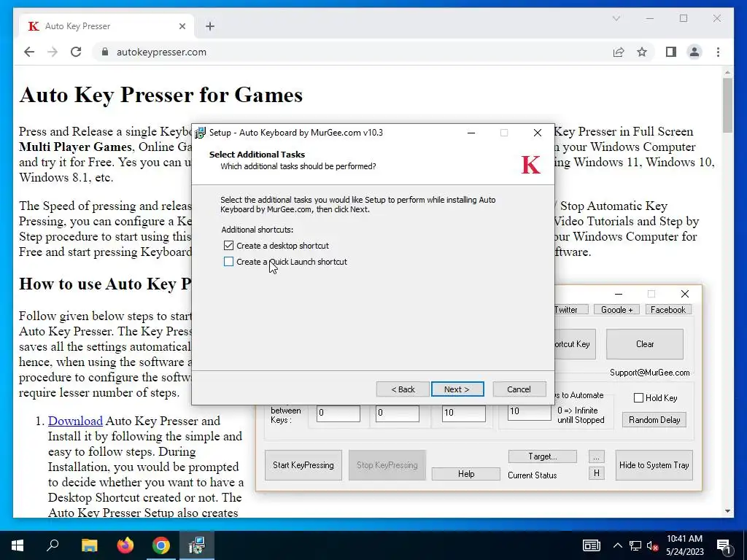
Task: Click the Stop KeyPressing button
Action: pos(387,465)
